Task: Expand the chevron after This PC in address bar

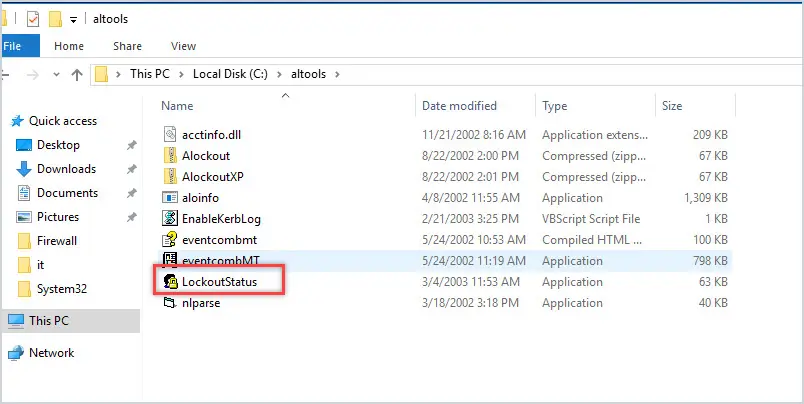Action: point(180,74)
